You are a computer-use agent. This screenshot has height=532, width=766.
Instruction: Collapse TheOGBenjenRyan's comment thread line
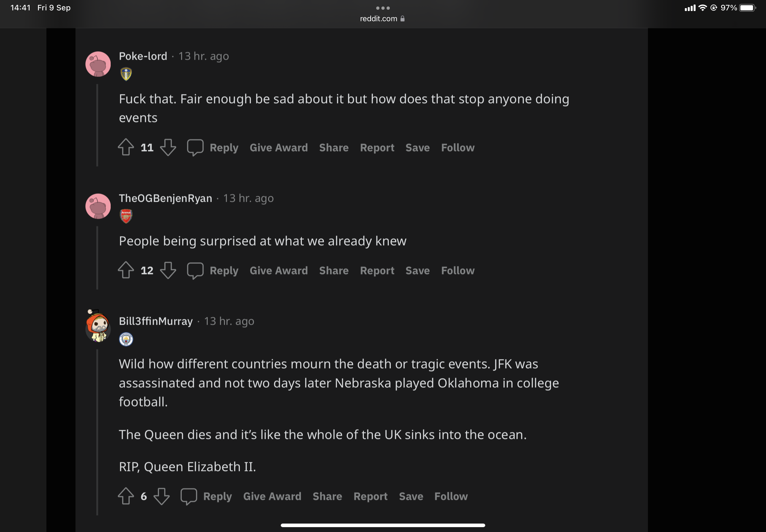(x=97, y=258)
